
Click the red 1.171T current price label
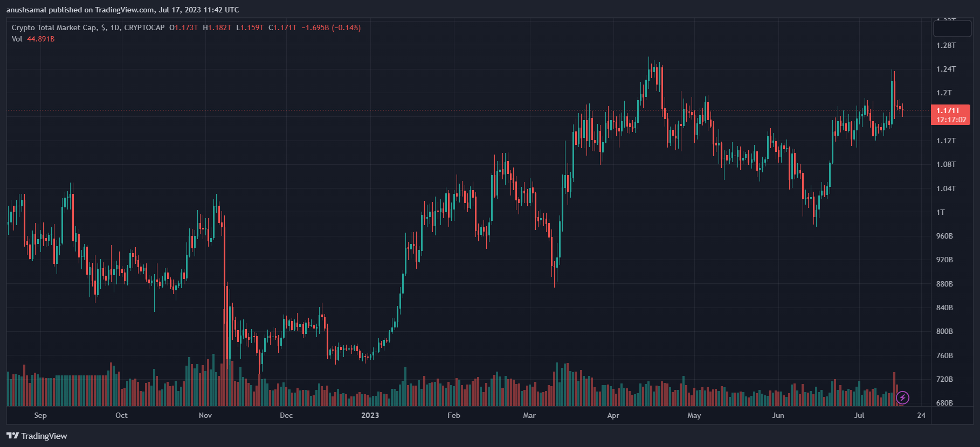point(948,110)
